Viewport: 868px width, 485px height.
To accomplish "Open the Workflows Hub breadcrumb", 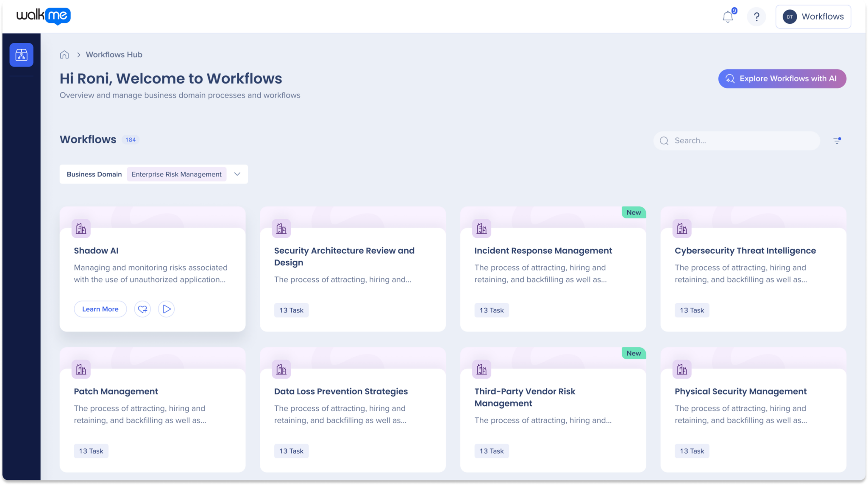I will pos(114,54).
